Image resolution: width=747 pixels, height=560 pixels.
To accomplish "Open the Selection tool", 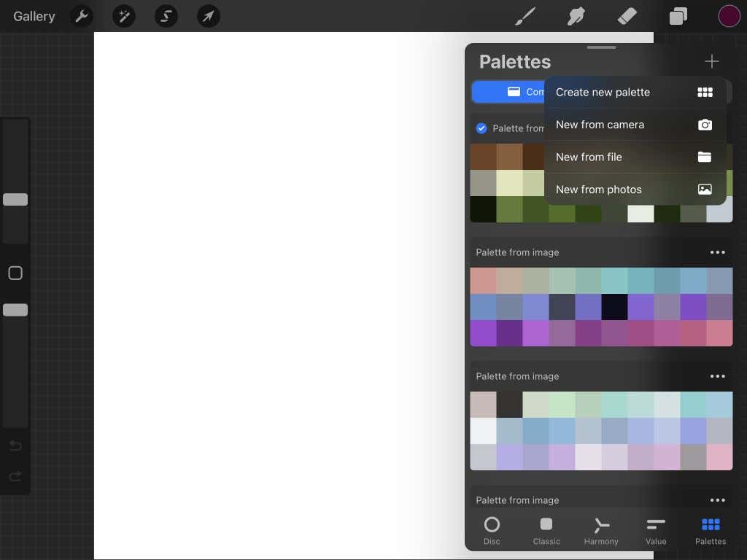I will point(166,16).
